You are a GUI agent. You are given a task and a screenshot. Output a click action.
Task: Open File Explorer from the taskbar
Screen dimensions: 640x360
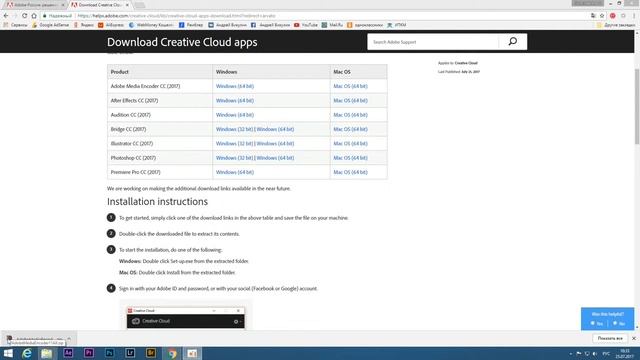click(47, 353)
